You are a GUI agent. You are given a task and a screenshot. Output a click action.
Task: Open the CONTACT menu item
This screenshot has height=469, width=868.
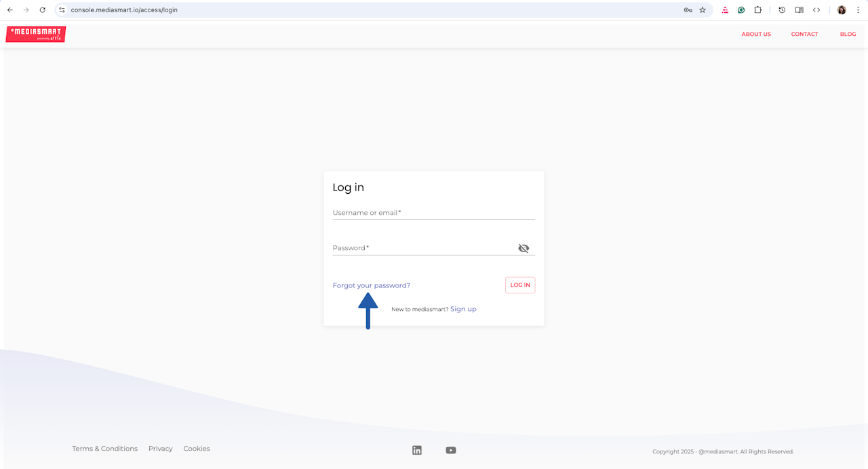(x=804, y=34)
